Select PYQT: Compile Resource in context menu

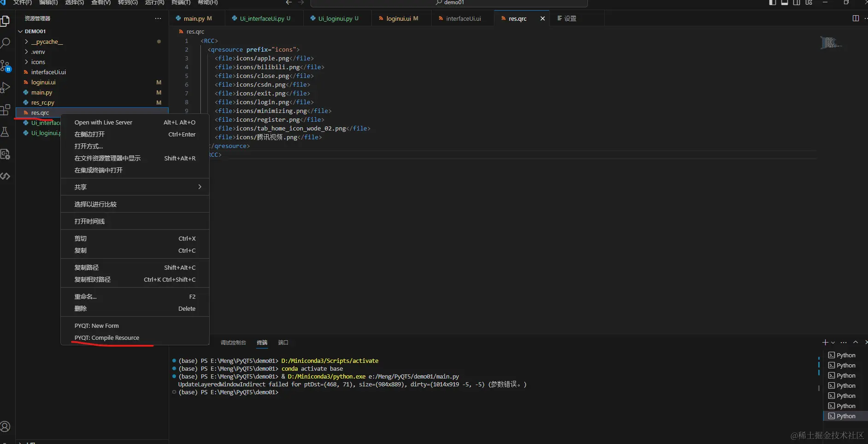click(107, 337)
